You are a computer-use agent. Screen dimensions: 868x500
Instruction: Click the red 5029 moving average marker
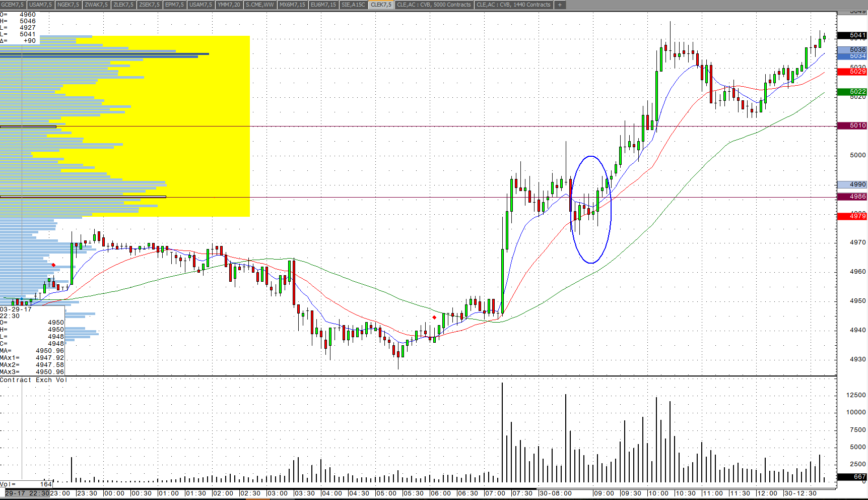pos(852,72)
